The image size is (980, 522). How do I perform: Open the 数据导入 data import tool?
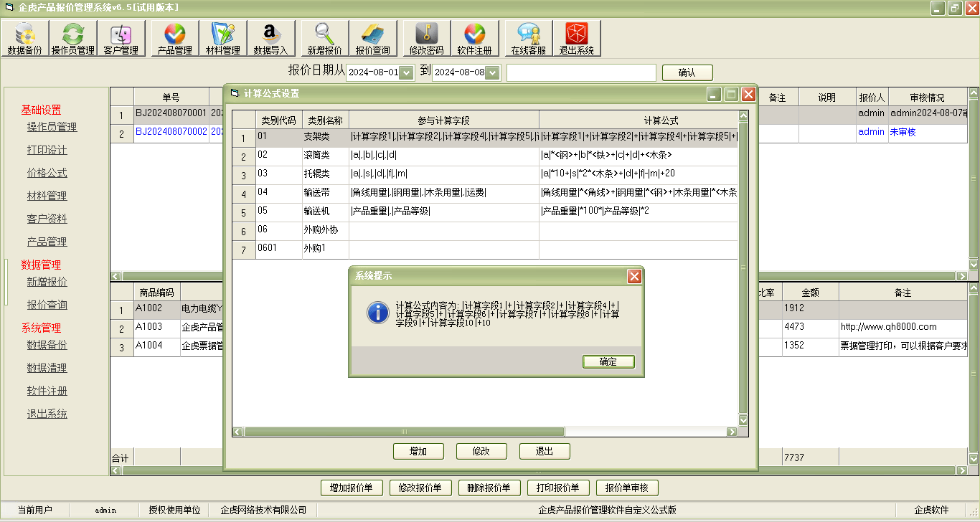271,37
